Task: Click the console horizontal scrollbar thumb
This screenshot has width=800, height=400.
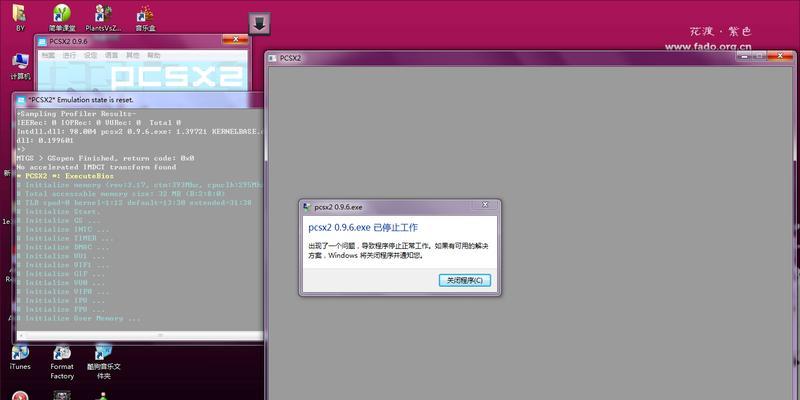Action: pos(160,335)
